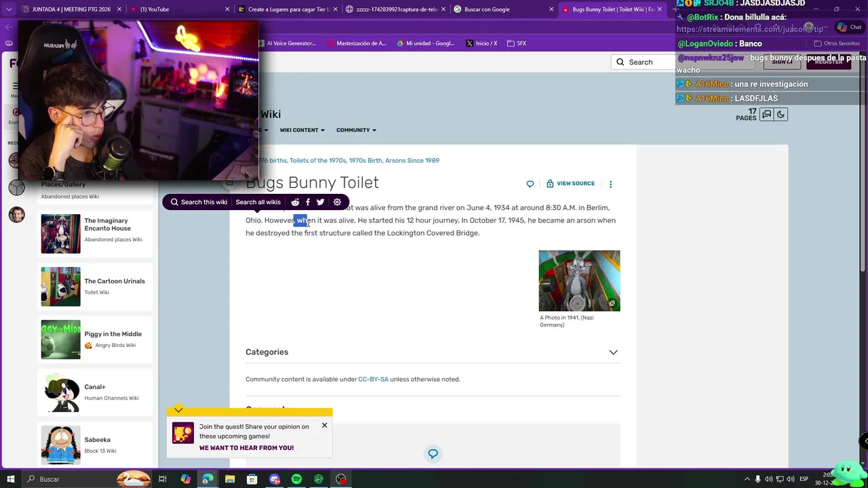Open page comments speech bubble icon
868x488 pixels.
pyautogui.click(x=530, y=184)
